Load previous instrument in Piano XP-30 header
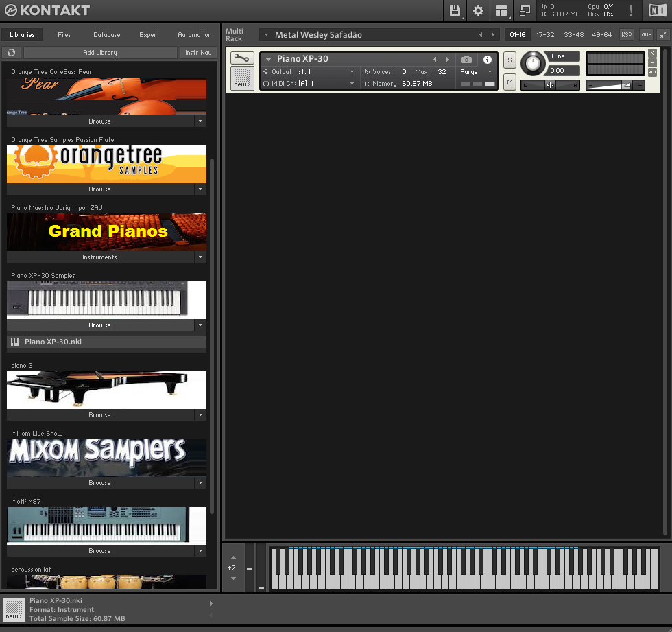 pos(435,59)
